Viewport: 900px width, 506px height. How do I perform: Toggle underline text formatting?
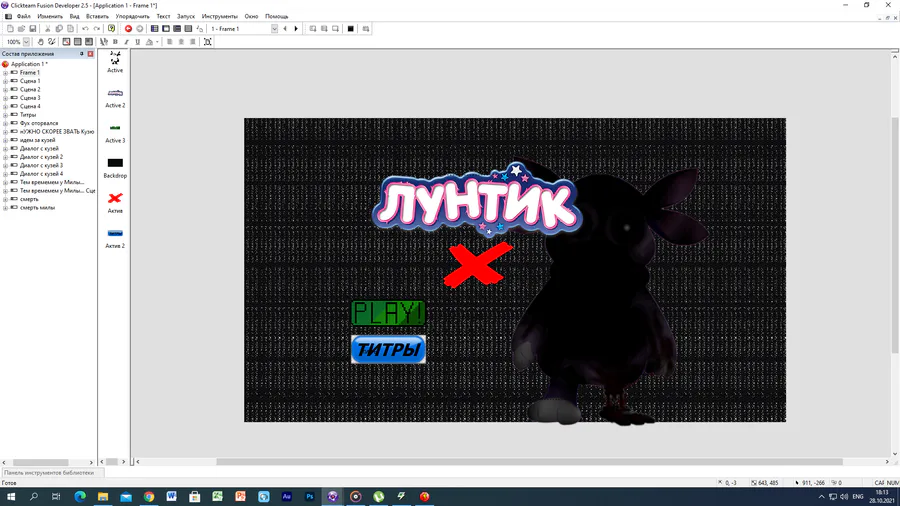[x=138, y=42]
